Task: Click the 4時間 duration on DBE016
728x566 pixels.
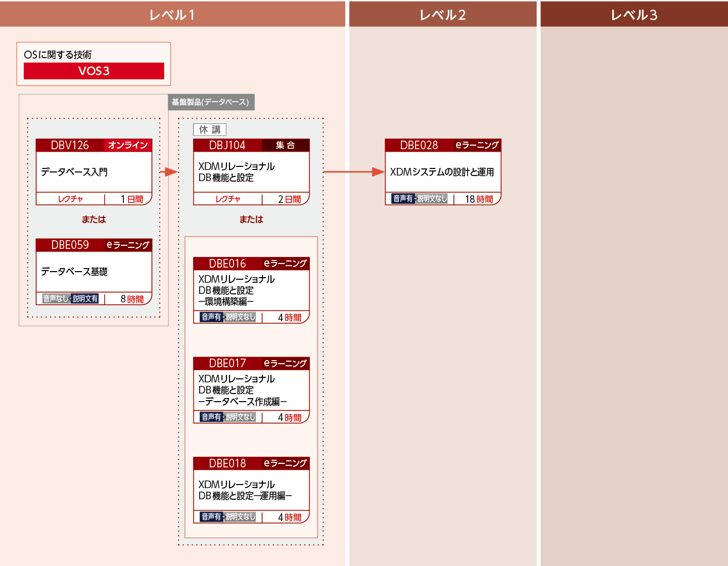Action: tap(290, 318)
